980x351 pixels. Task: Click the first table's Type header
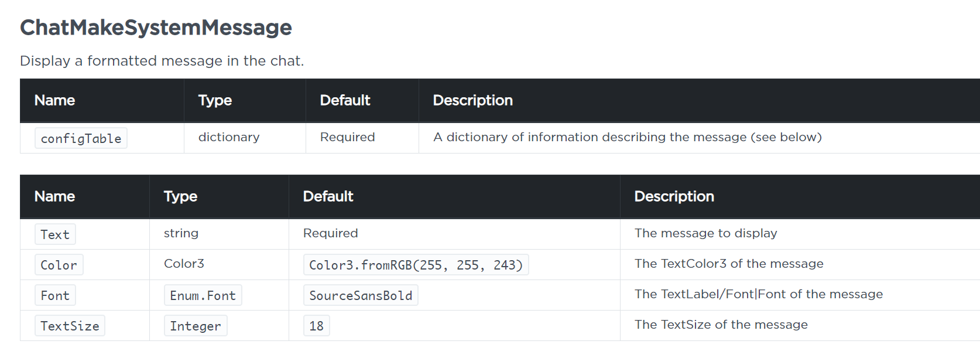click(215, 100)
